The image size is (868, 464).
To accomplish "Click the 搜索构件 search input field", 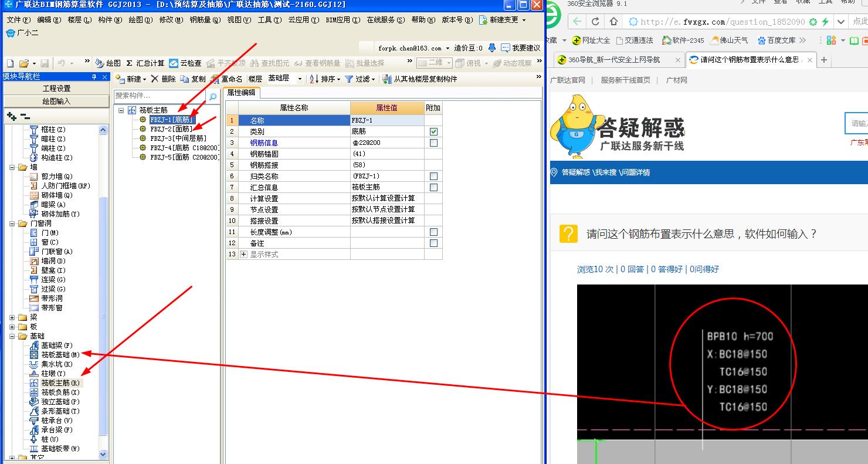I will point(161,96).
